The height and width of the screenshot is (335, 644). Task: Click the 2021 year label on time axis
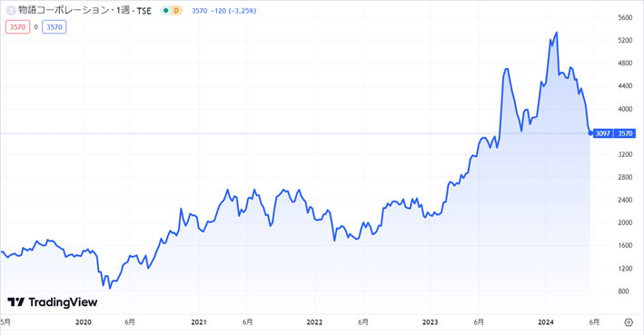point(199,322)
